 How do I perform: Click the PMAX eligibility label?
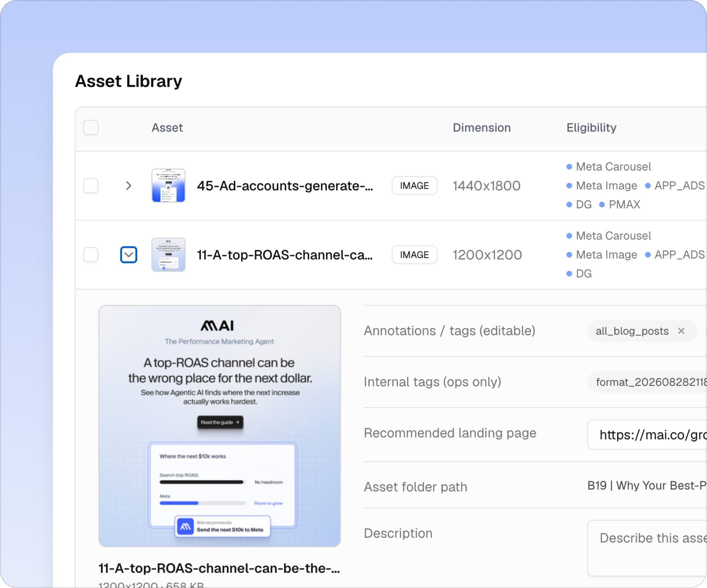624,204
